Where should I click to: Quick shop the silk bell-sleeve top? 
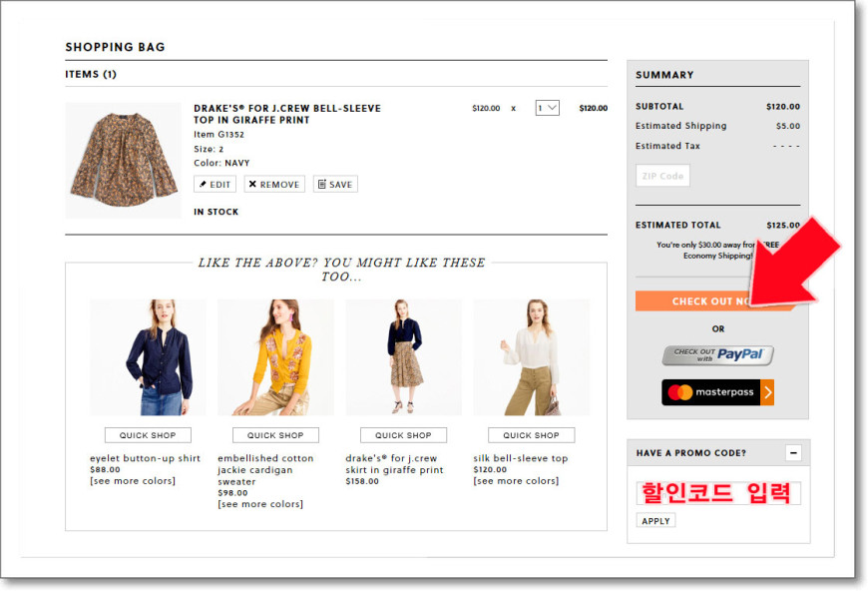point(532,435)
